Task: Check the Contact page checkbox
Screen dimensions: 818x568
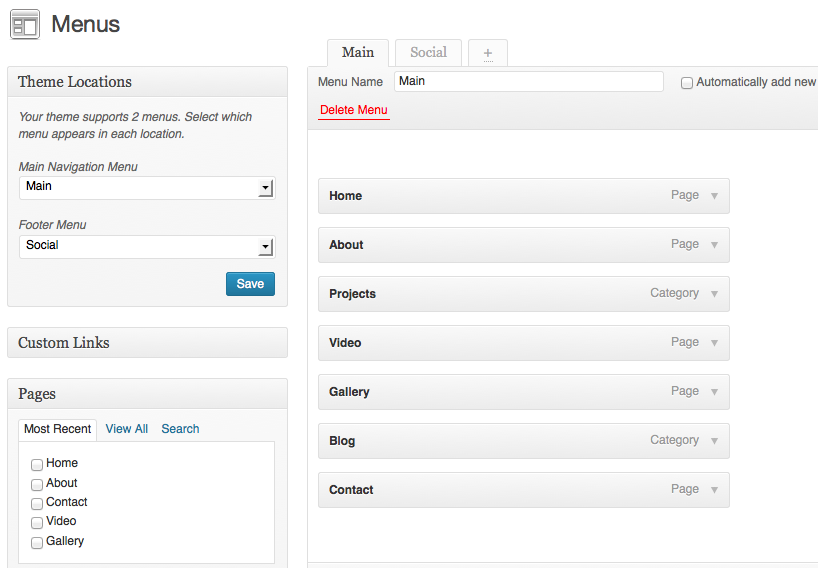Action: pyautogui.click(x=37, y=503)
